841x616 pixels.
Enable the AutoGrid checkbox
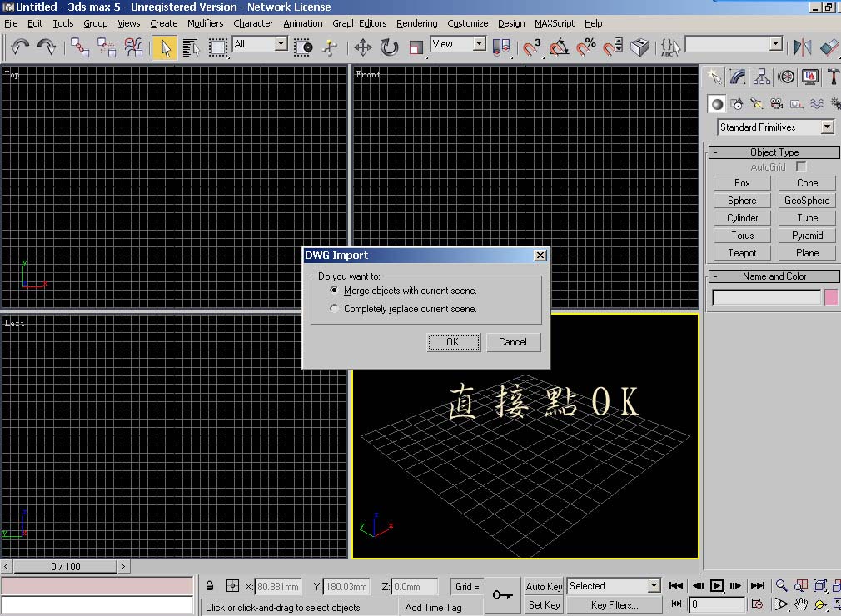click(801, 166)
